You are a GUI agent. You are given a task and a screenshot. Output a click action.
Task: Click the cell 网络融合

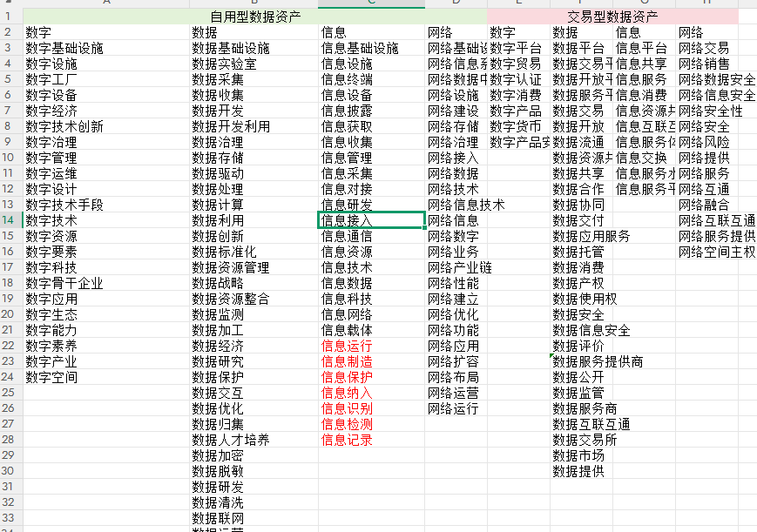(x=706, y=205)
